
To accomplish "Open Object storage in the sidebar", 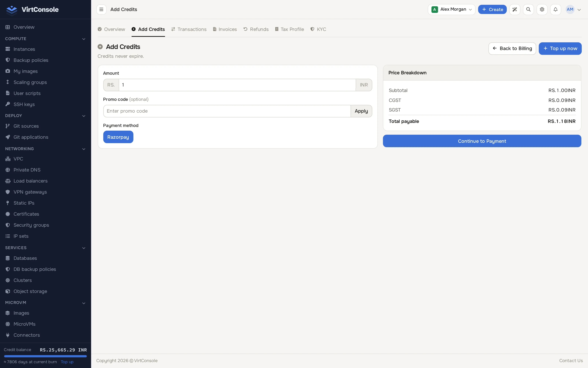I will click(45, 291).
